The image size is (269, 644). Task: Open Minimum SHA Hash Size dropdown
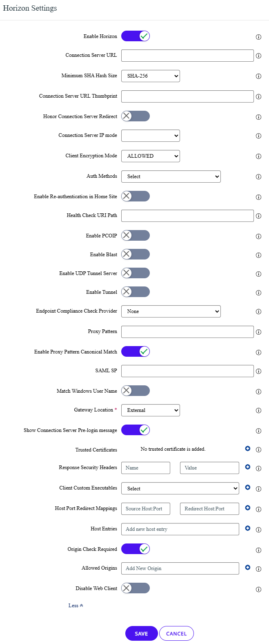[x=151, y=76]
